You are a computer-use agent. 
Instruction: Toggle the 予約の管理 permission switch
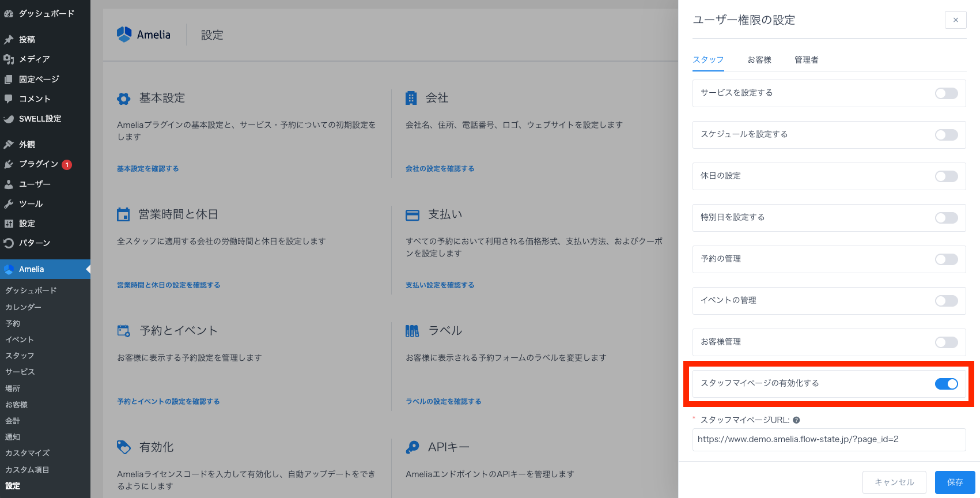(x=946, y=259)
